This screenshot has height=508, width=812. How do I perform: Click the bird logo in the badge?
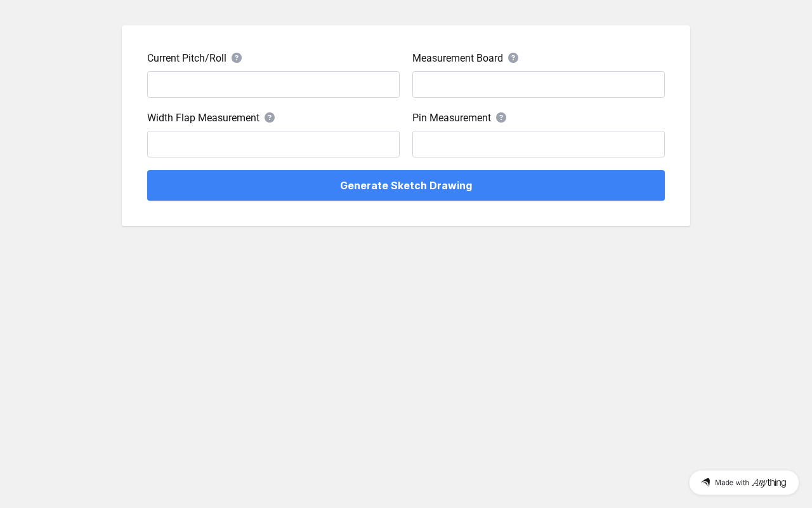pyautogui.click(x=705, y=483)
